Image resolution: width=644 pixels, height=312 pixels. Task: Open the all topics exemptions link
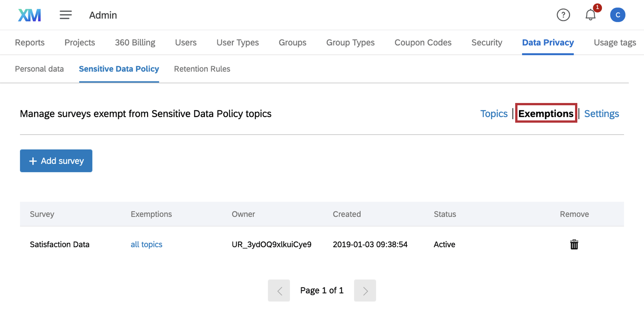click(x=146, y=245)
